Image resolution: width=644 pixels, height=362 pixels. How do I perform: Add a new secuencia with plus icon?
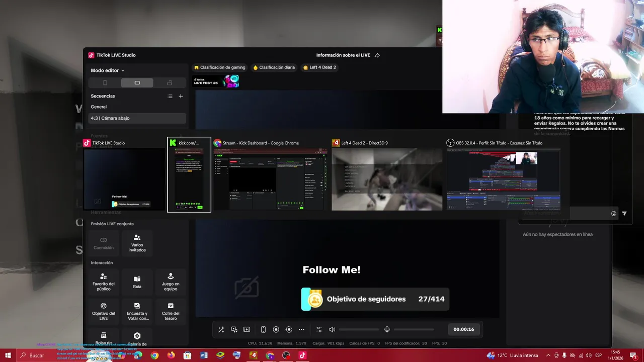click(181, 96)
